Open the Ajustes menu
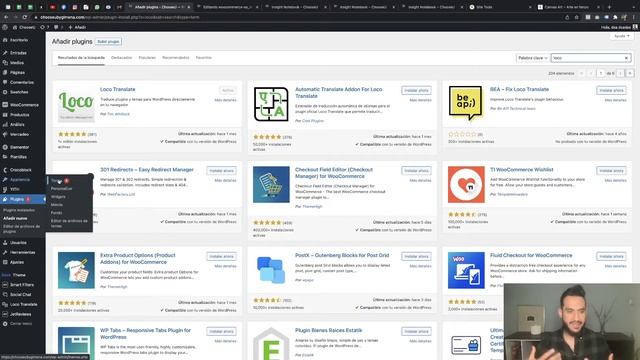The image size is (640, 360). coord(17,262)
